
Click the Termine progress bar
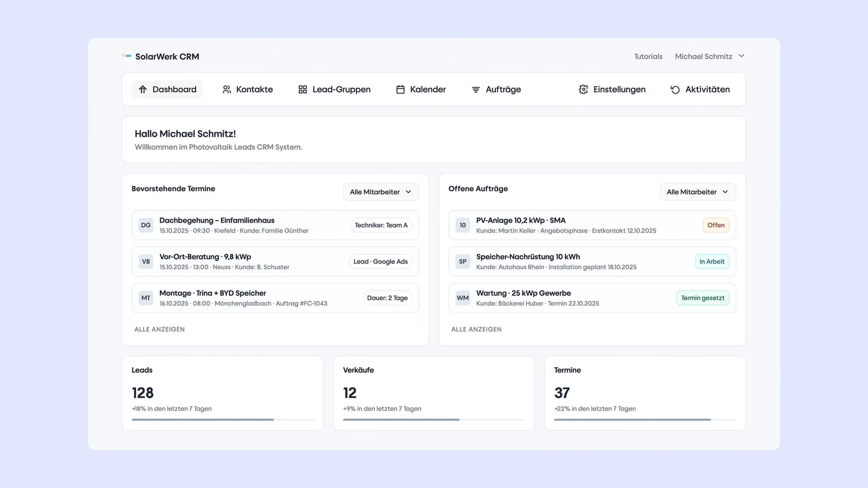tap(645, 420)
